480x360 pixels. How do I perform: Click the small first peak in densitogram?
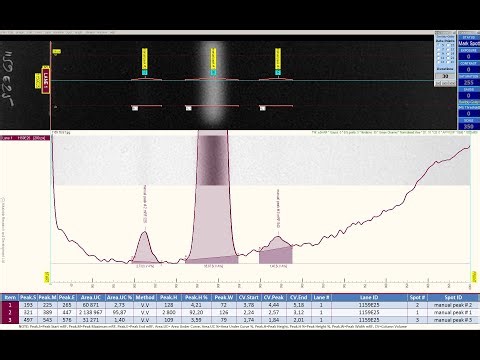(x=145, y=247)
